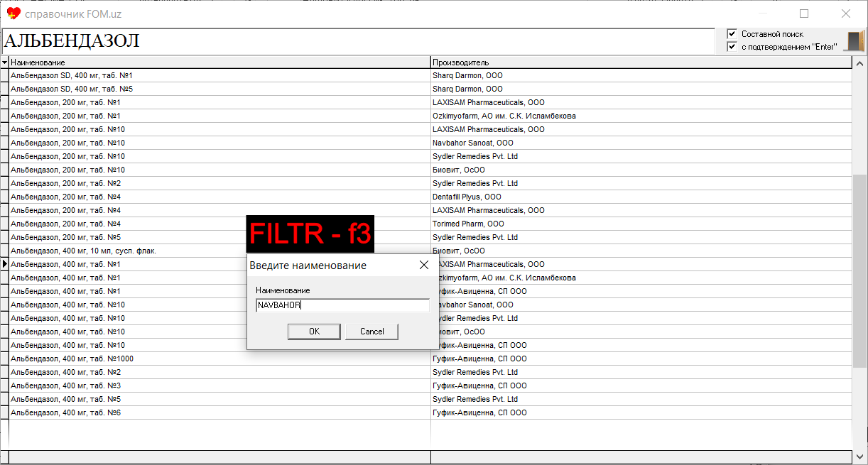
Task: Cancel the Введите наименование dialog
Action: (x=371, y=332)
